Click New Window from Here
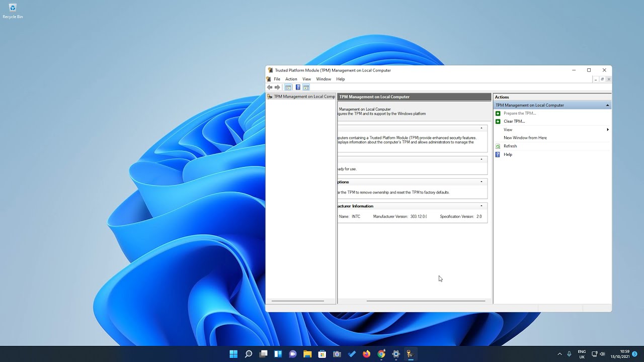The image size is (644, 362). (525, 138)
